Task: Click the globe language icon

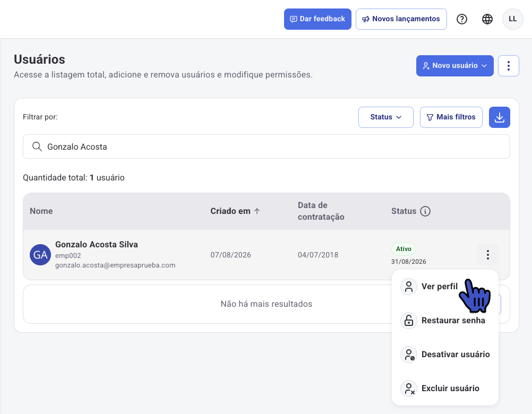Action: 487,19
